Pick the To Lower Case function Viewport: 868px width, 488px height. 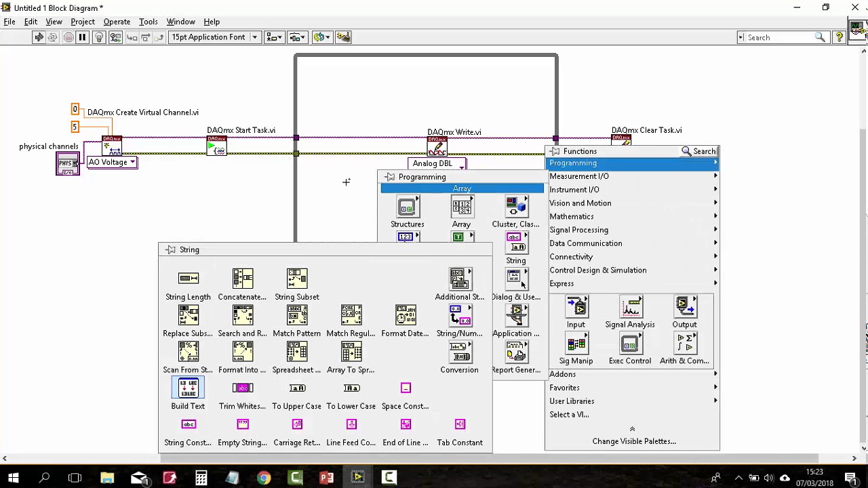click(x=351, y=388)
